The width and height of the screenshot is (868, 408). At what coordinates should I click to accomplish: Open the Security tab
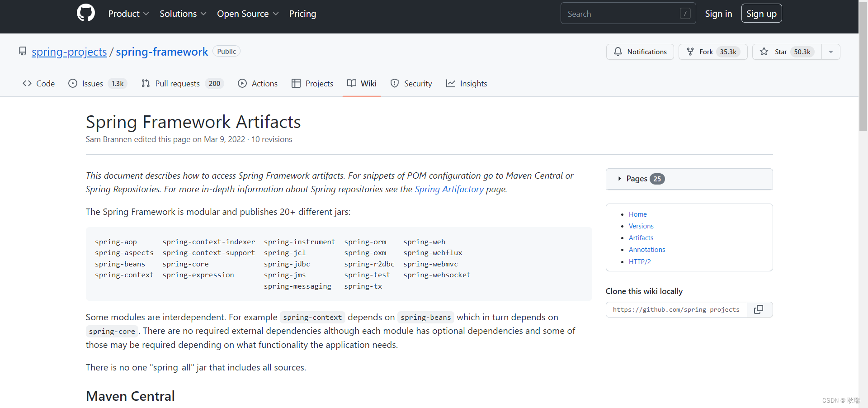[411, 83]
